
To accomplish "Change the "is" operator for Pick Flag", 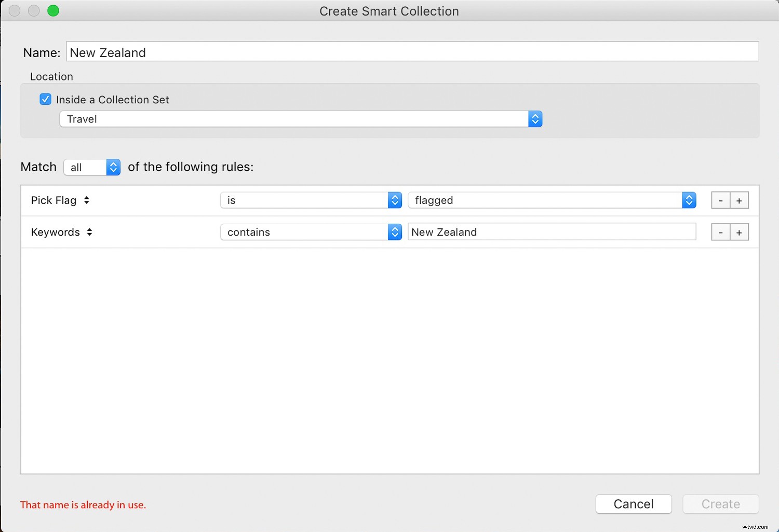I will tap(311, 200).
